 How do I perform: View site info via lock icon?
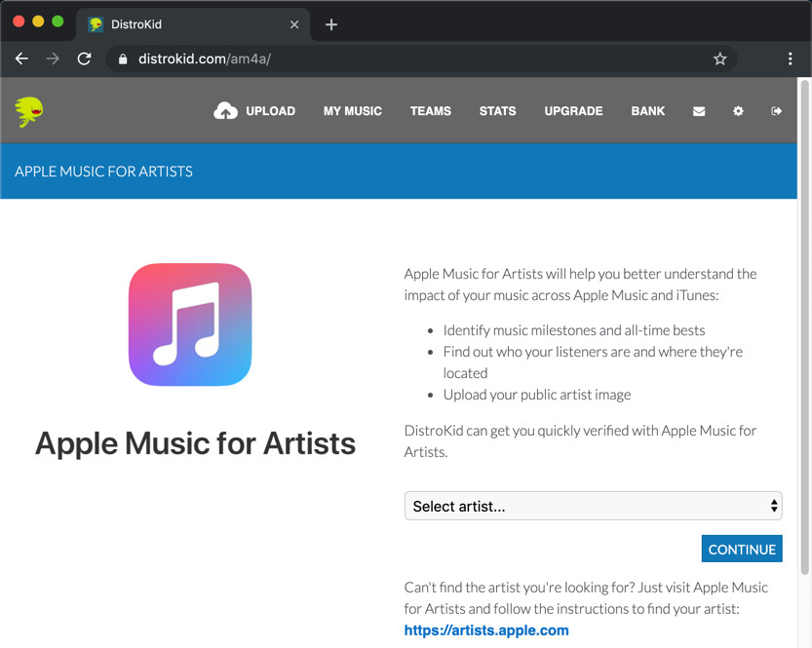123,59
